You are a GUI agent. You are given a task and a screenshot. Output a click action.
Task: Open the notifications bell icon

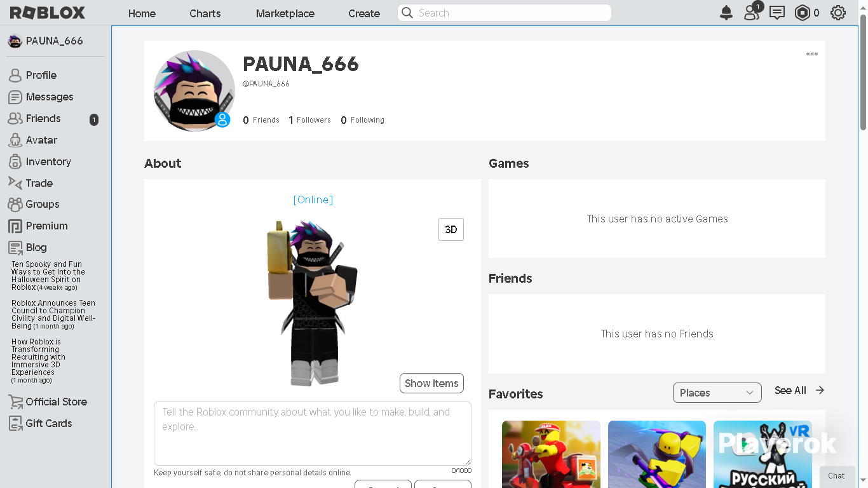point(726,13)
